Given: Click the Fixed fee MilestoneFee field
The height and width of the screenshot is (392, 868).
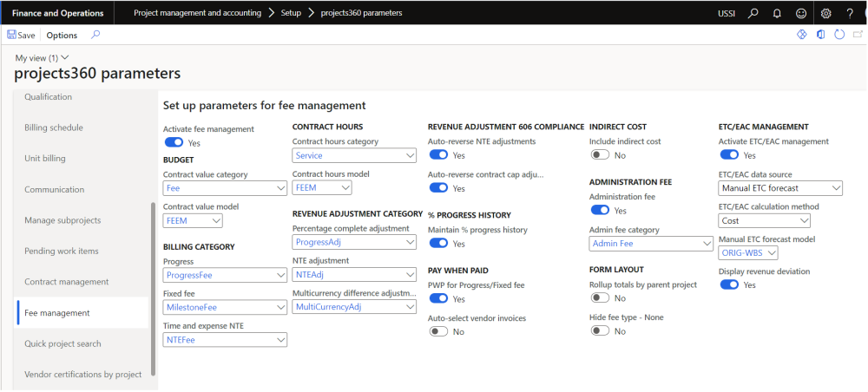Looking at the screenshot, I should pos(218,307).
